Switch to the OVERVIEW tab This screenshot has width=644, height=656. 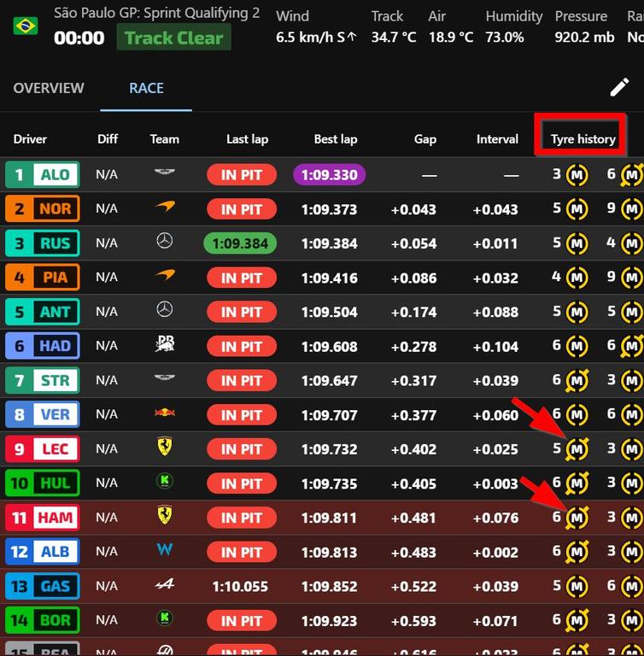pyautogui.click(x=49, y=88)
